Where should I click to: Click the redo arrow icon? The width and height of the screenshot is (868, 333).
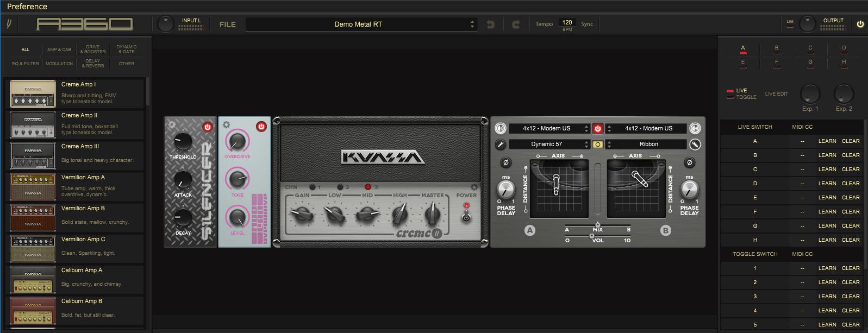click(x=516, y=24)
